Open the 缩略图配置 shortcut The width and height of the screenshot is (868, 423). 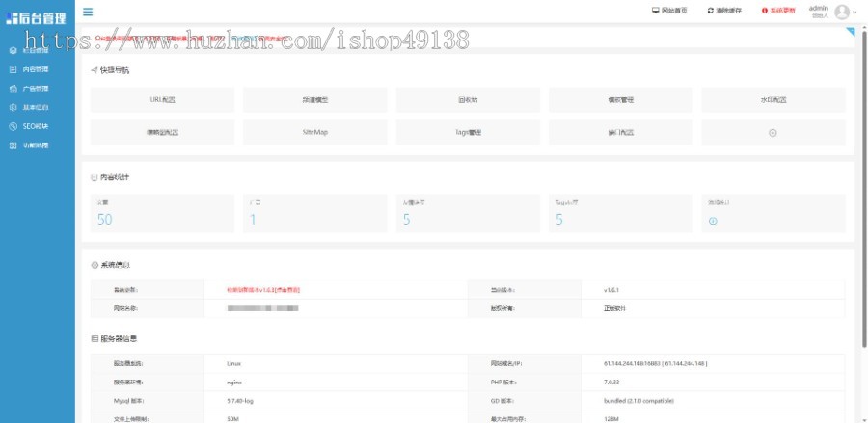point(162,133)
